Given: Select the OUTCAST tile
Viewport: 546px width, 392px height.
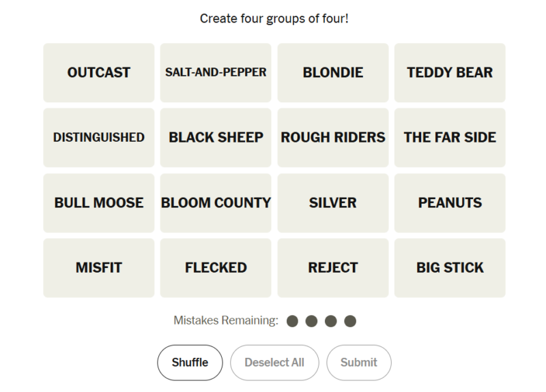Looking at the screenshot, I should [99, 72].
